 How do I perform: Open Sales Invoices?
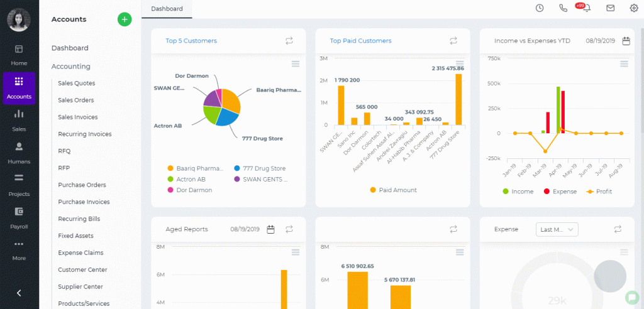pyautogui.click(x=77, y=117)
